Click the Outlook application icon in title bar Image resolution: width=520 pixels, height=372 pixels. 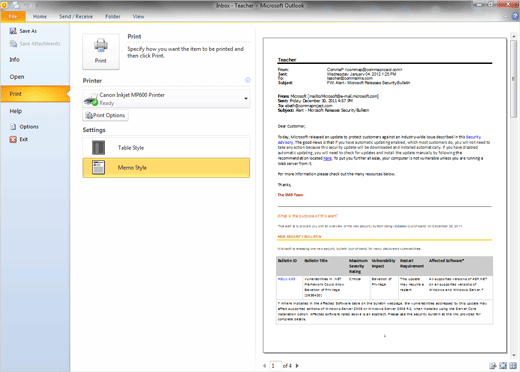(x=5, y=5)
